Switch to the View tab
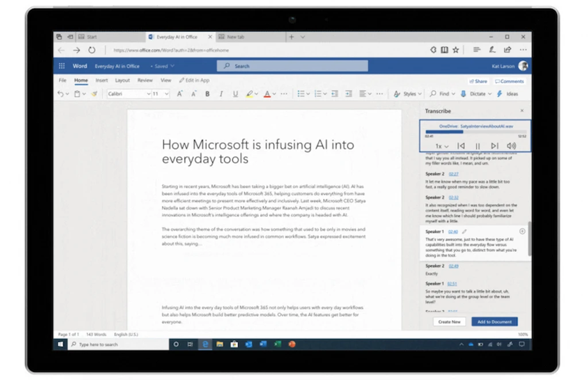The image size is (588, 380). point(166,80)
